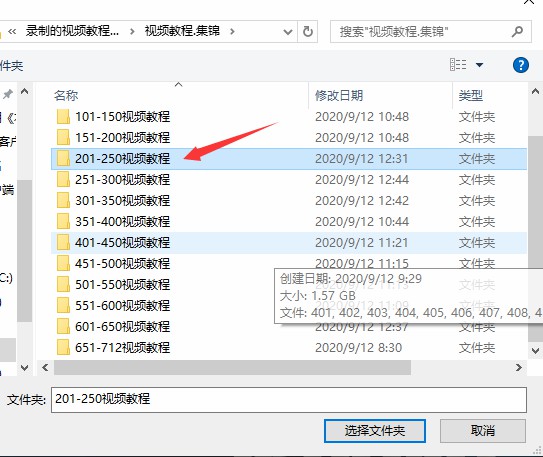This screenshot has height=457, width=543.
Task: Select the 251-300视频教程 folder
Action: (289, 180)
